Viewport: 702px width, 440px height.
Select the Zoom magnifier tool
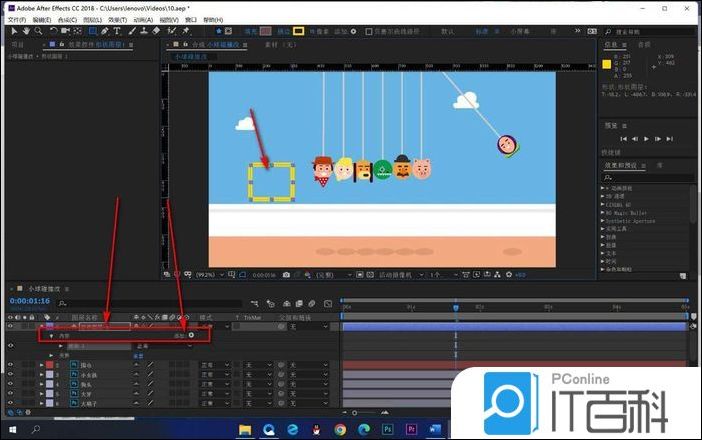(x=38, y=30)
